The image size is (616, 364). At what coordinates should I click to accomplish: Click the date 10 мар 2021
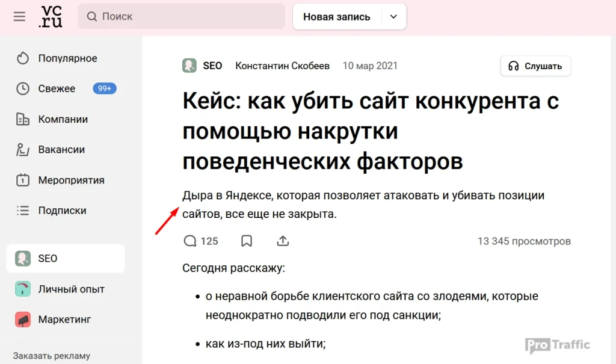point(370,66)
